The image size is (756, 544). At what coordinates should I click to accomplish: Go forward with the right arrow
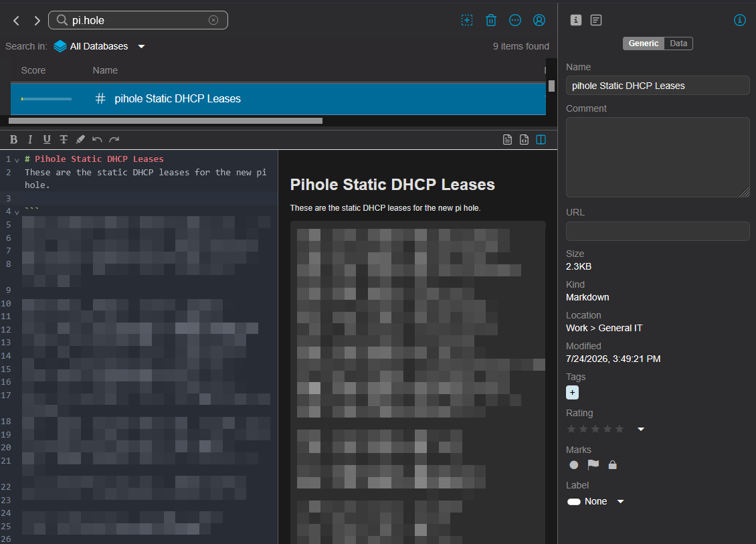click(37, 20)
